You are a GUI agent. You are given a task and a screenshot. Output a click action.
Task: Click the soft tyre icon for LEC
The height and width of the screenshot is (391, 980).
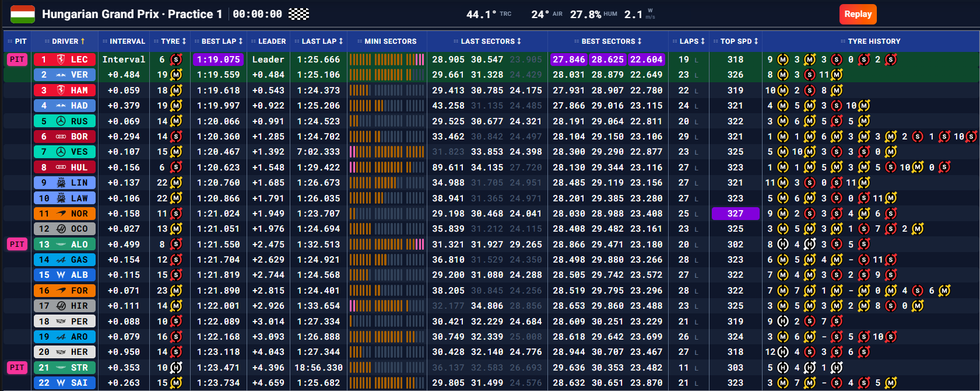click(x=176, y=60)
